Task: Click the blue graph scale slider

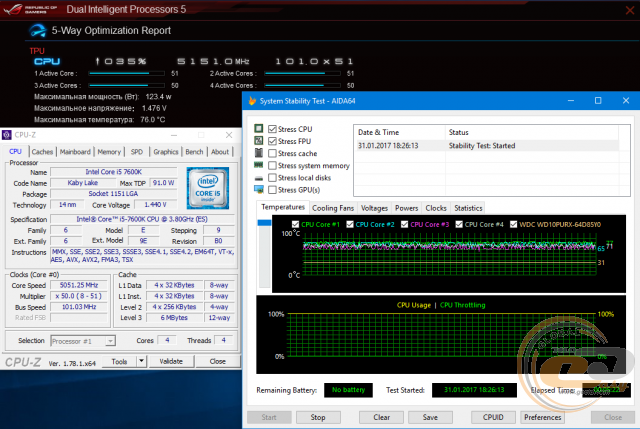Action: 264,223
